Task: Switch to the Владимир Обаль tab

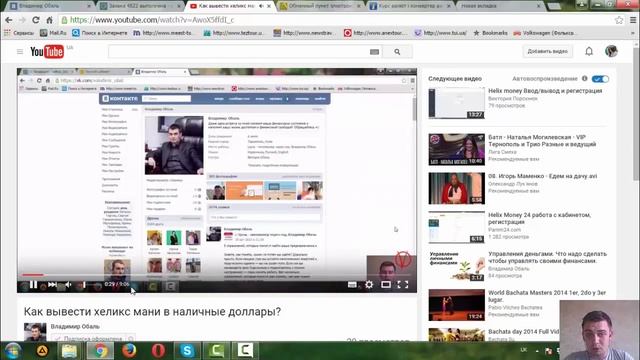Action: [x=50, y=6]
